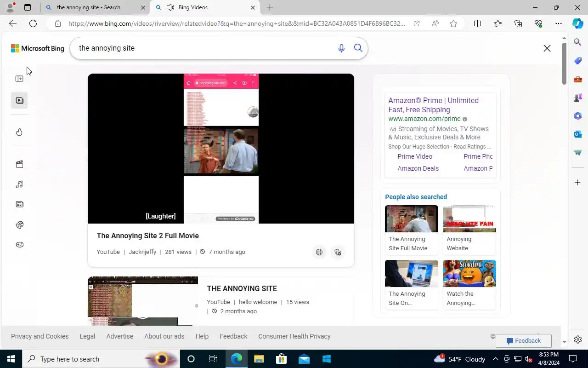Mute the Bing Videos tab audio icon

click(170, 7)
